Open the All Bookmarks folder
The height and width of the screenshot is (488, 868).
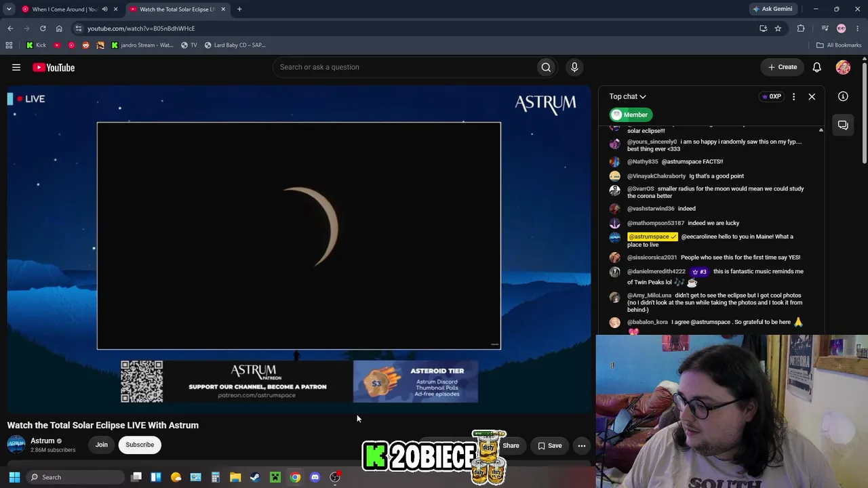(839, 45)
